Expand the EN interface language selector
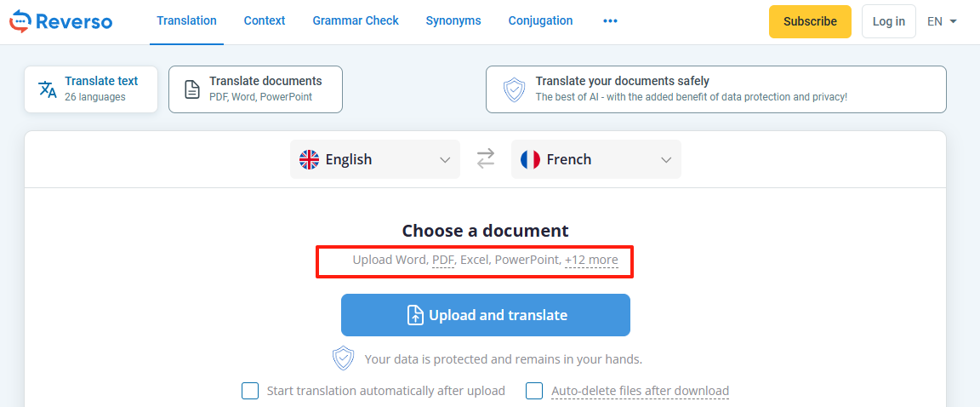Screen dimensions: 980x407 tap(942, 21)
